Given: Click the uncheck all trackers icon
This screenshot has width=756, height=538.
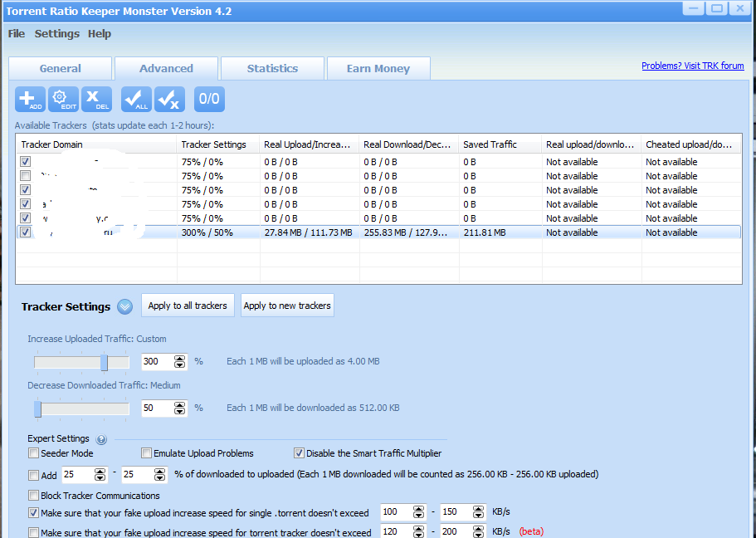Looking at the screenshot, I should 170,99.
